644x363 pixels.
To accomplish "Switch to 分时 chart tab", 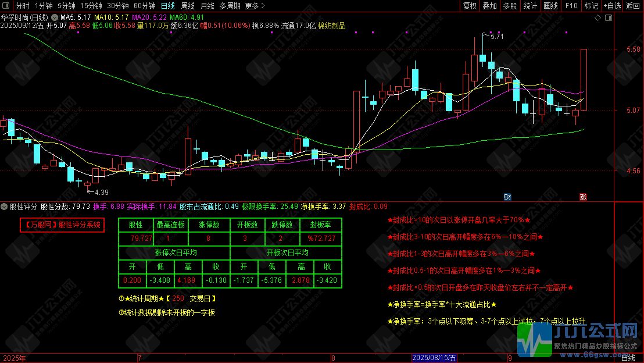I will coord(22,6).
